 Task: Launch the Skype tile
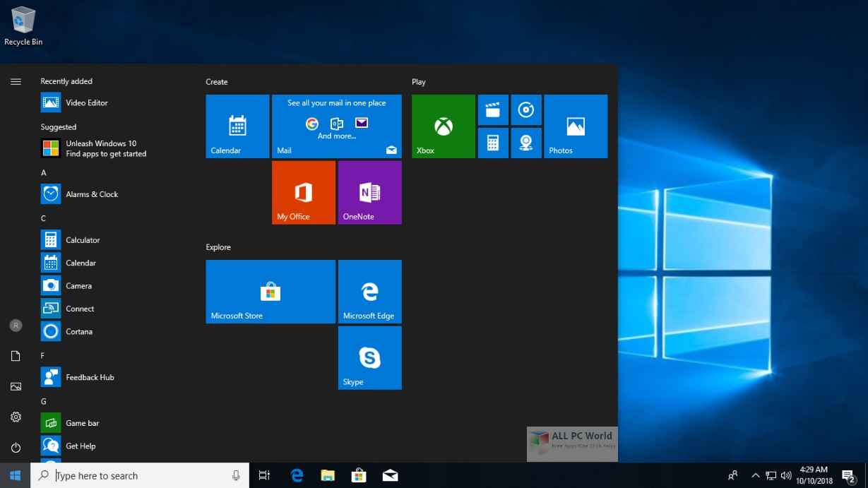point(369,357)
